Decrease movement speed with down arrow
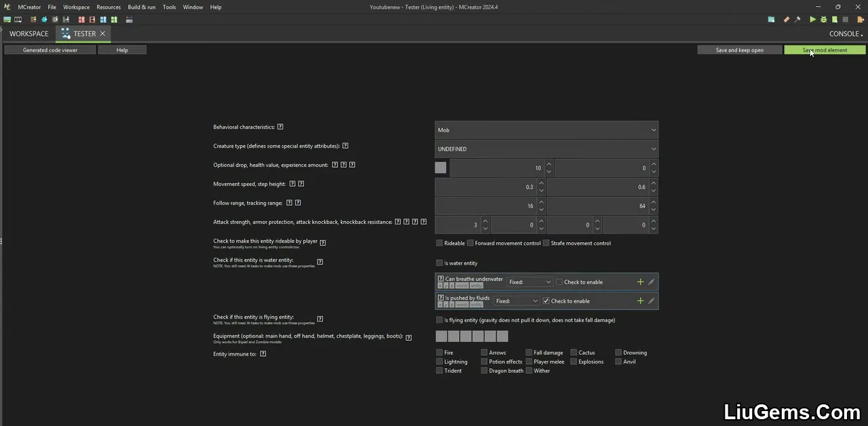This screenshot has height=426, width=868. (541, 191)
